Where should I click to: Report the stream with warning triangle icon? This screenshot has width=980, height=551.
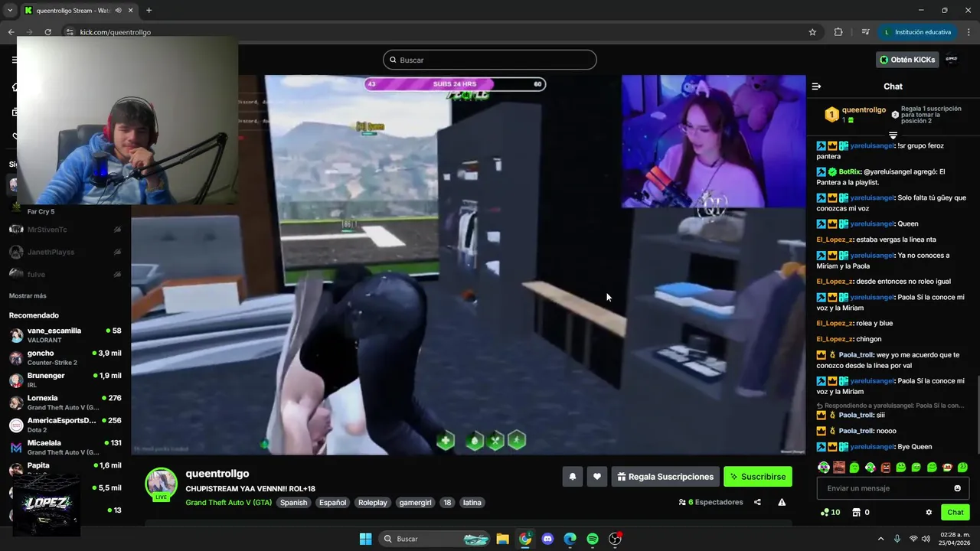pos(782,502)
